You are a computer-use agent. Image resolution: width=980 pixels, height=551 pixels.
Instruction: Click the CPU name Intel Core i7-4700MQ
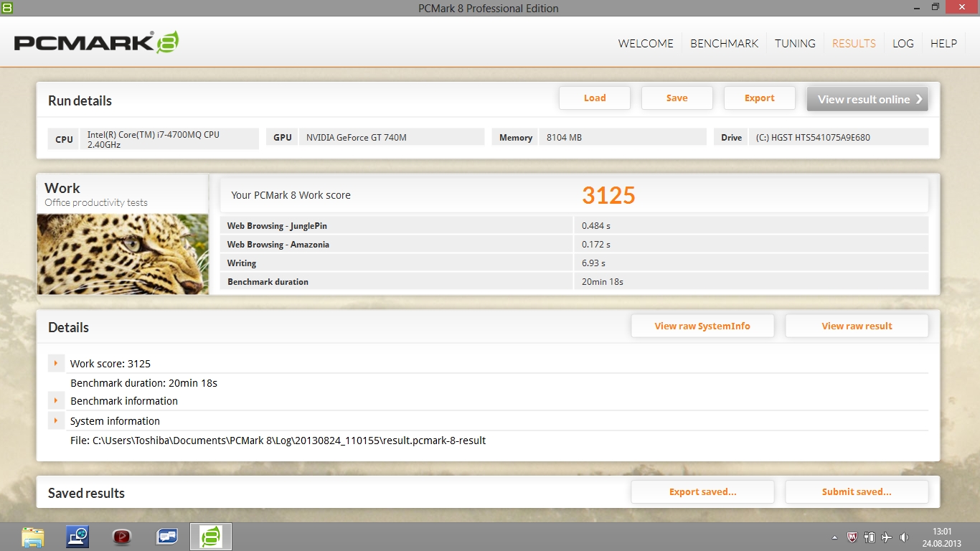point(154,139)
